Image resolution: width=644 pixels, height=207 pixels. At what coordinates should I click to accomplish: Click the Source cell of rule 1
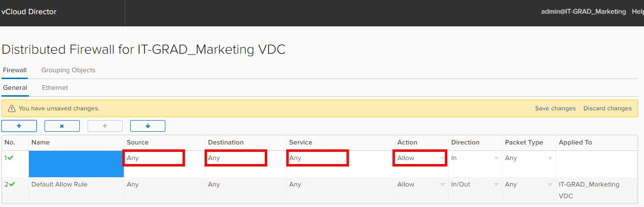tap(153, 158)
